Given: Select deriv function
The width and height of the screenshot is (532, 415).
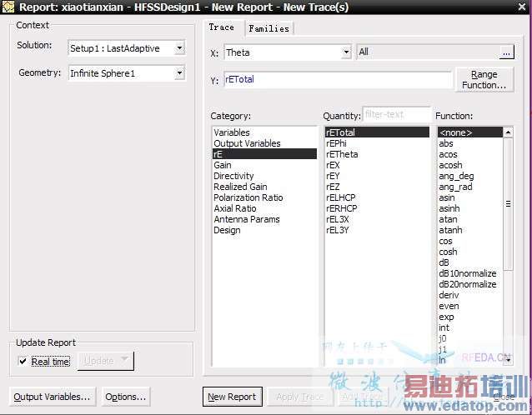Looking at the screenshot, I should 470,295.
